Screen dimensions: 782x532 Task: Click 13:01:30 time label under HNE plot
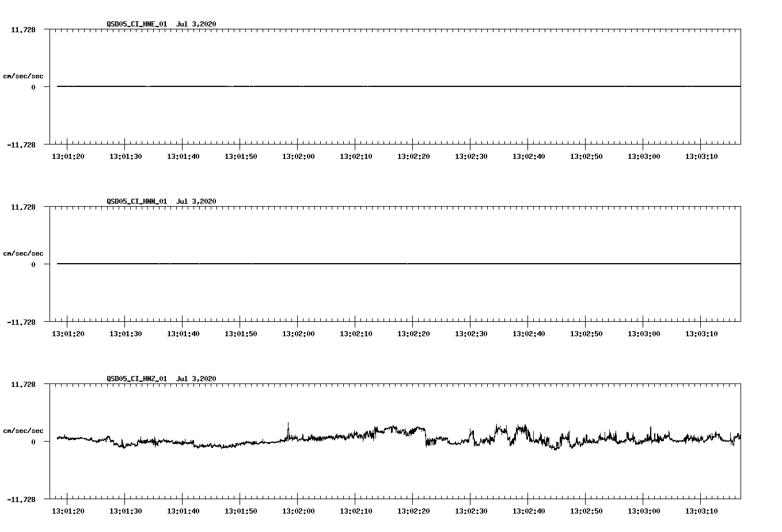click(x=126, y=157)
